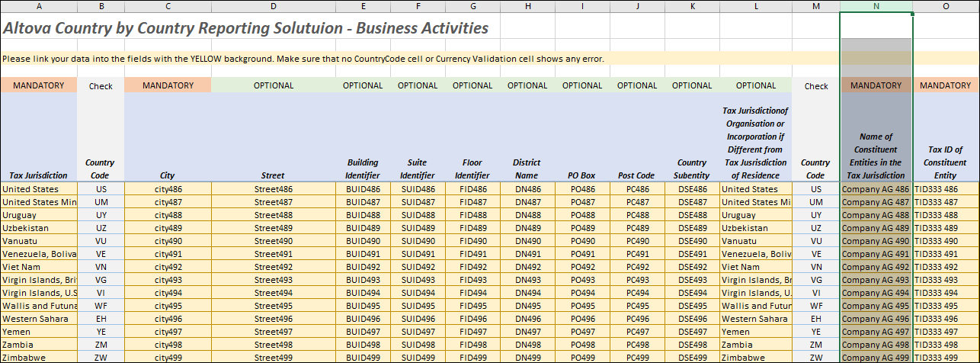Screen dimensions: 980x363
Task: Select the 'city492' cell
Action: pos(168,267)
